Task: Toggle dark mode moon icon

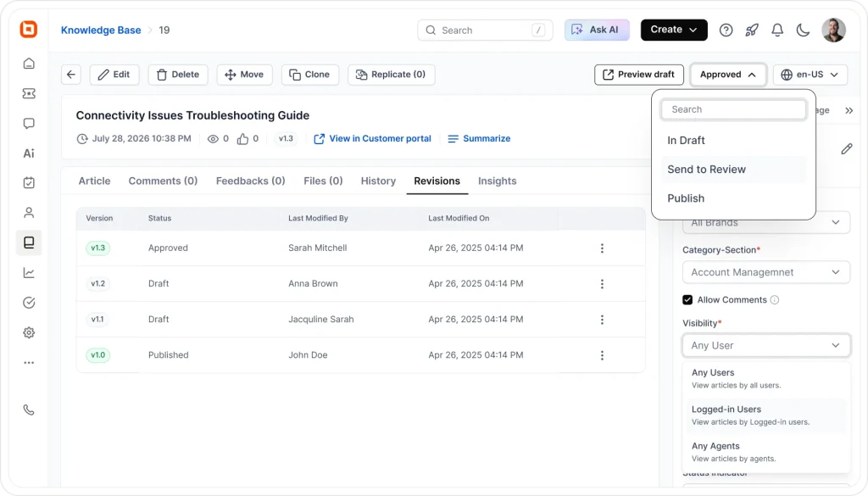Action: [803, 30]
